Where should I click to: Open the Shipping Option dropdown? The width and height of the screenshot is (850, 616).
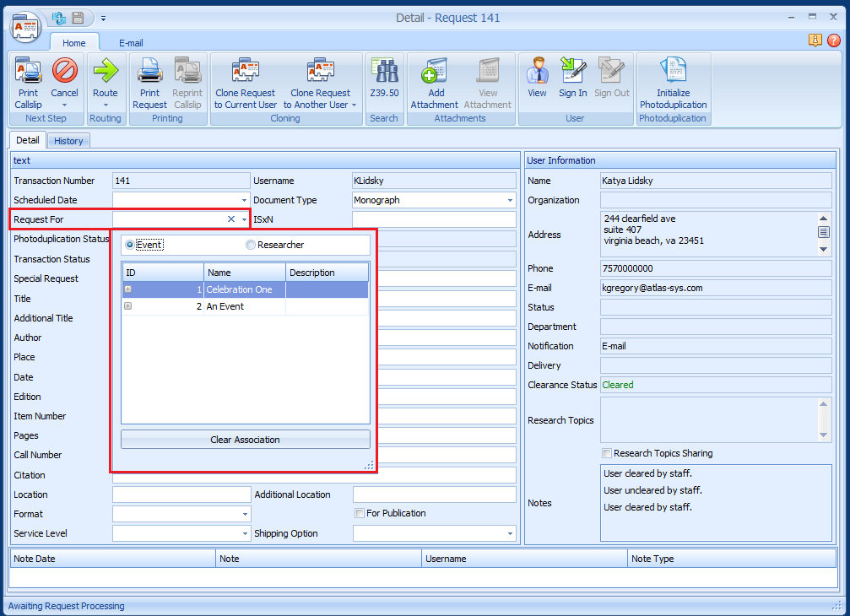(511, 533)
